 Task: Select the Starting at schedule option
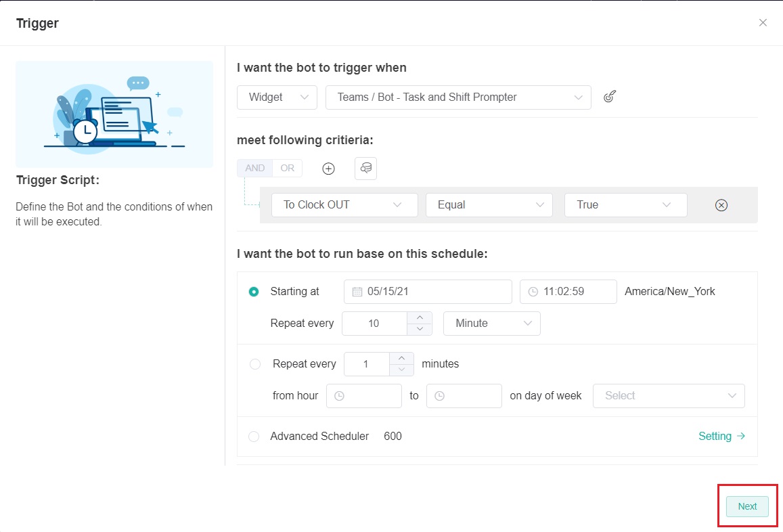(x=254, y=292)
